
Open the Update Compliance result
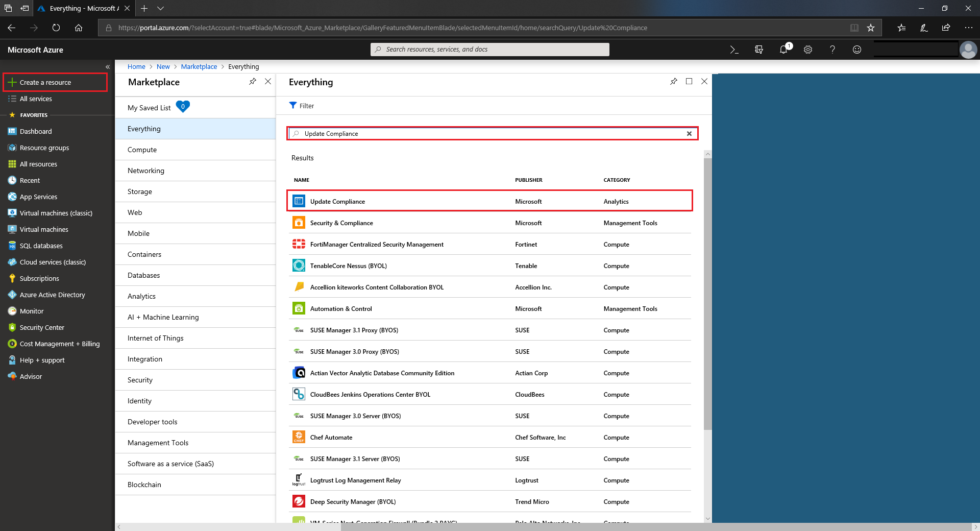(x=489, y=201)
